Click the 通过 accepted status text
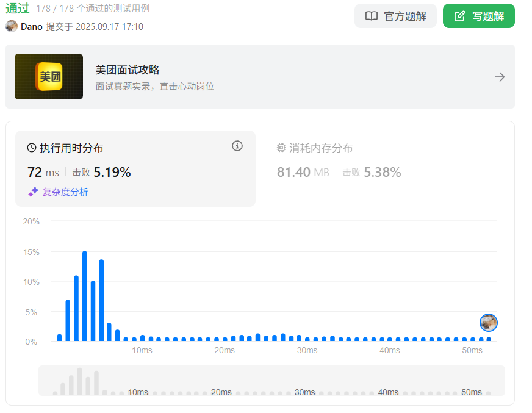This screenshot has height=413, width=532. click(18, 9)
